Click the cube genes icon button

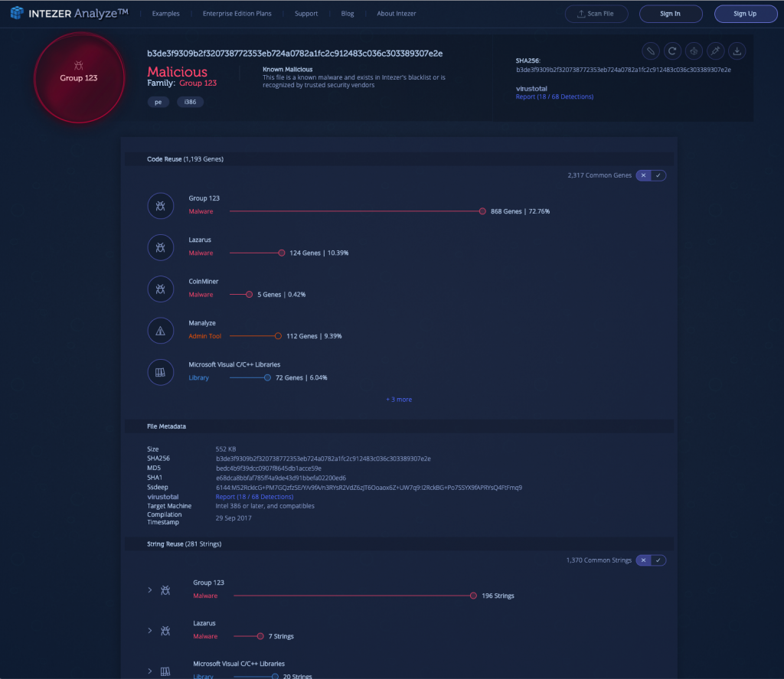(x=694, y=51)
